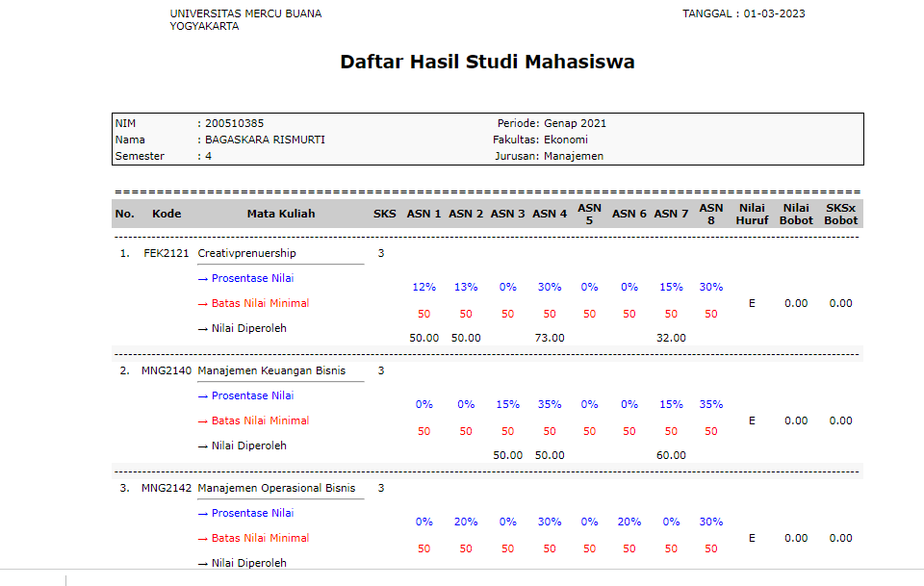Click the Mata Kuliah column header
The height and width of the screenshot is (586, 924).
(281, 214)
